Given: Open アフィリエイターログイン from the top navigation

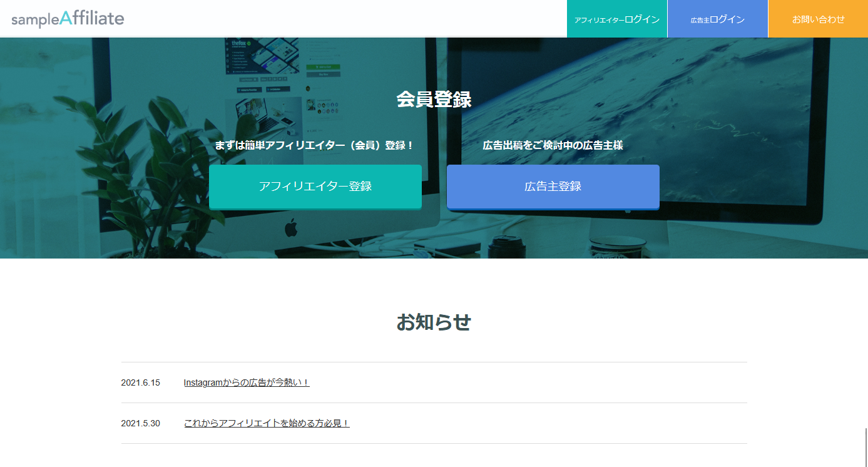Looking at the screenshot, I should tap(617, 19).
